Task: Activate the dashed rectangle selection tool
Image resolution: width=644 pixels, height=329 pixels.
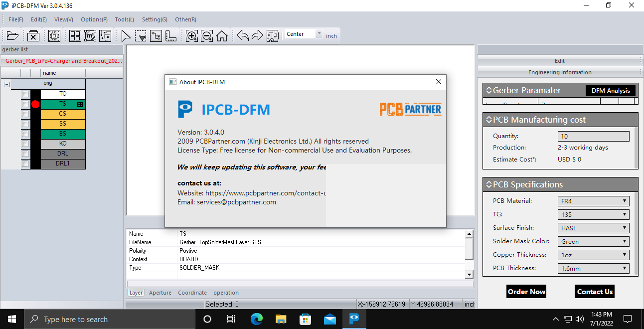Action: [x=141, y=36]
